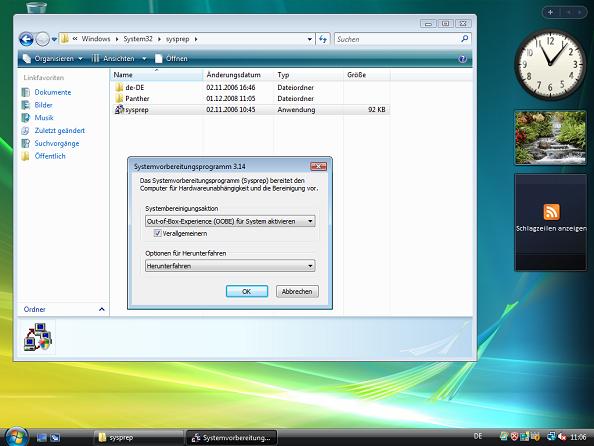The width and height of the screenshot is (594, 446).
Task: Switch to the Systemvorbereitung taskbar button
Action: [x=231, y=438]
